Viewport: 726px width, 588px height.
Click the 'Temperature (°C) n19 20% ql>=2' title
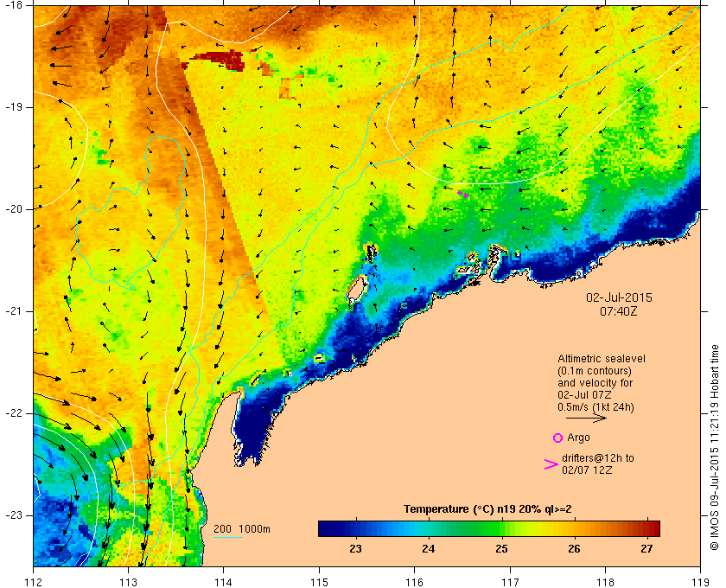coord(487,509)
